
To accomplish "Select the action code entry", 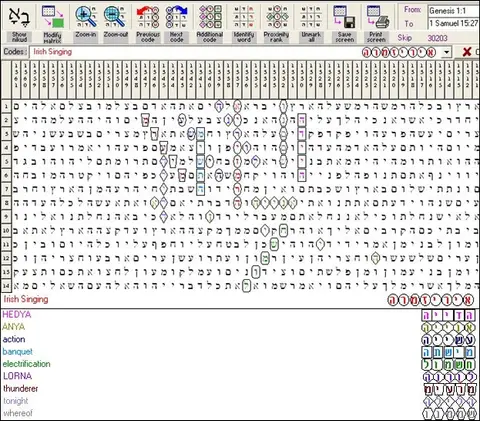I will click(x=14, y=339).
